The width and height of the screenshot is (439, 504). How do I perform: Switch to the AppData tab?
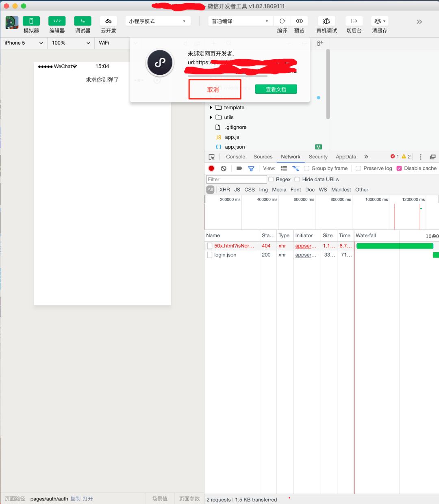click(346, 157)
